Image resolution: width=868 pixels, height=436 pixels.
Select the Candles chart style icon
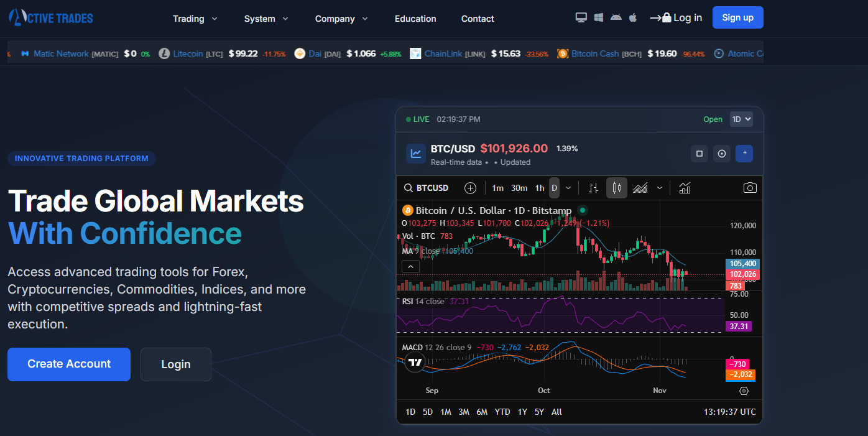point(617,188)
